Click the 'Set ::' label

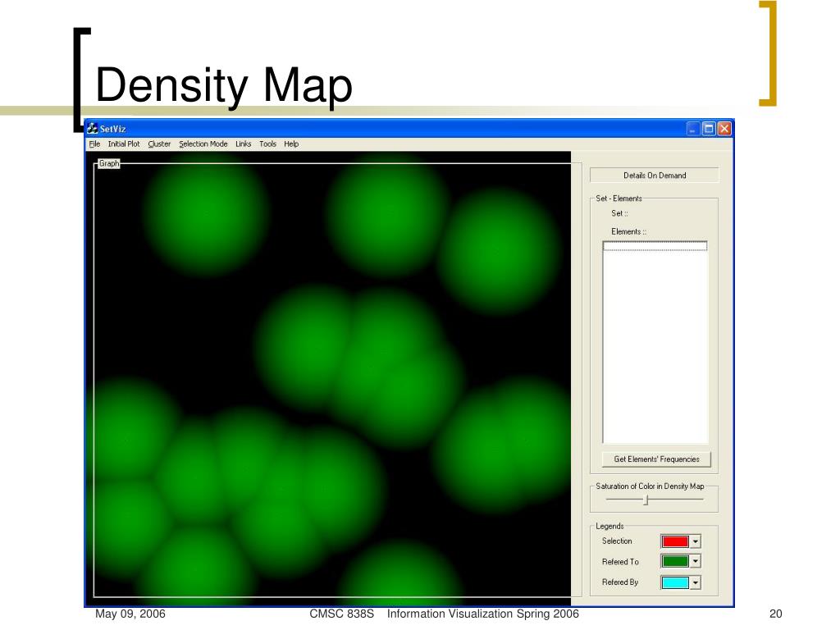click(619, 213)
